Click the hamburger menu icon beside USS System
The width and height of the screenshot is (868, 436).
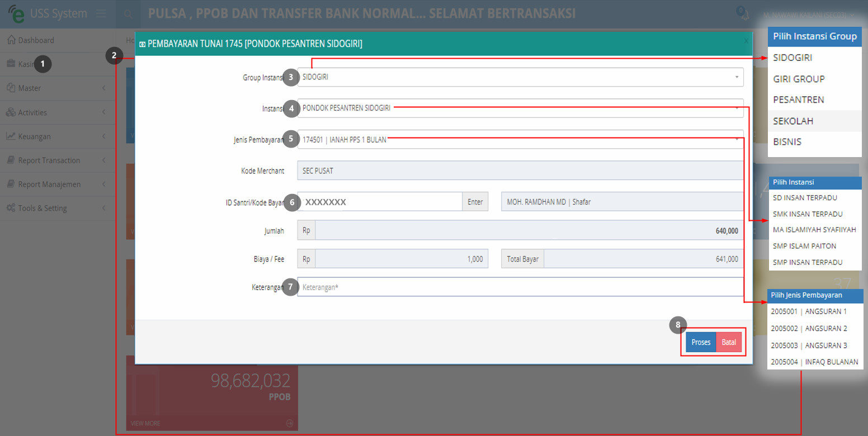point(101,14)
